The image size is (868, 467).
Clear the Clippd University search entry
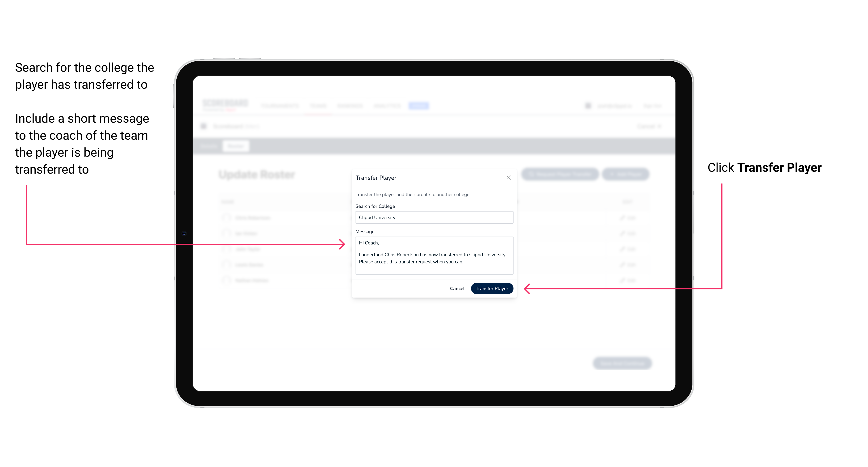tap(432, 218)
